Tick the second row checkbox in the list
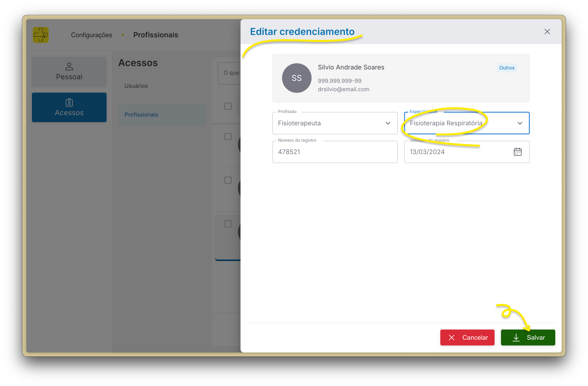588x386 pixels. point(228,180)
